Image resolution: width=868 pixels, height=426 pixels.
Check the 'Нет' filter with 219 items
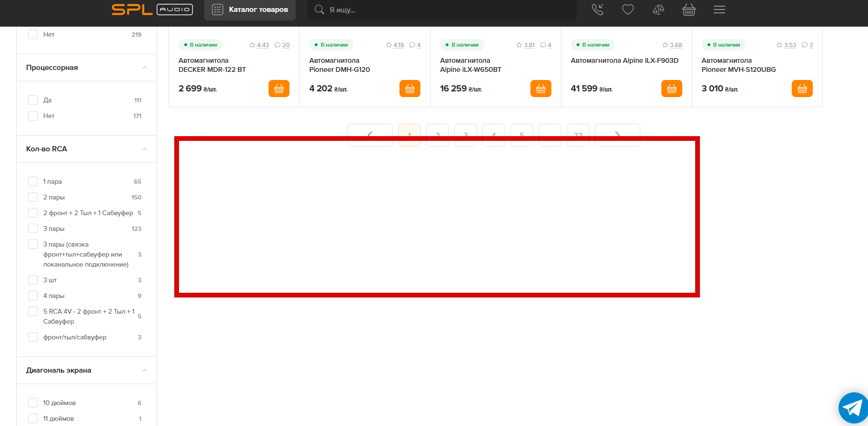(33, 34)
